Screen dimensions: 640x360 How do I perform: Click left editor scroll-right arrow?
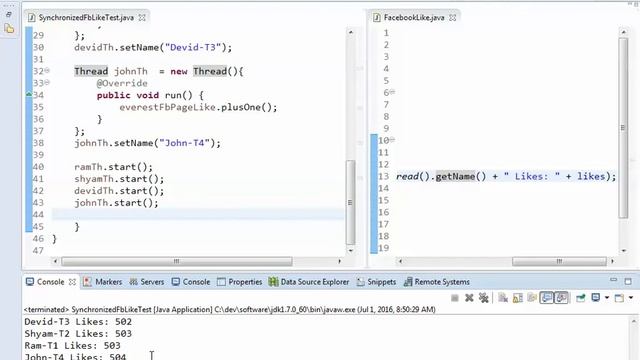pos(340,261)
